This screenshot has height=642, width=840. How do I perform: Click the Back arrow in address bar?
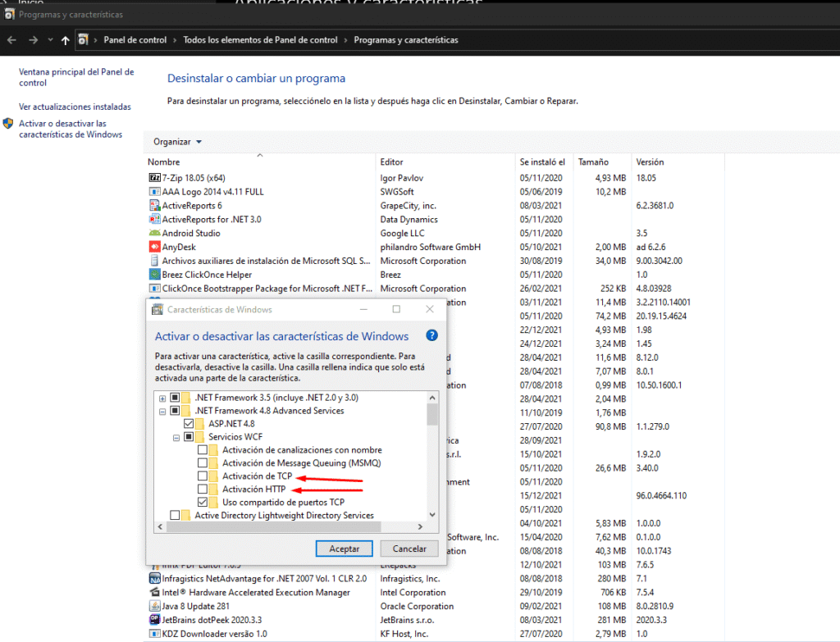tap(12, 40)
